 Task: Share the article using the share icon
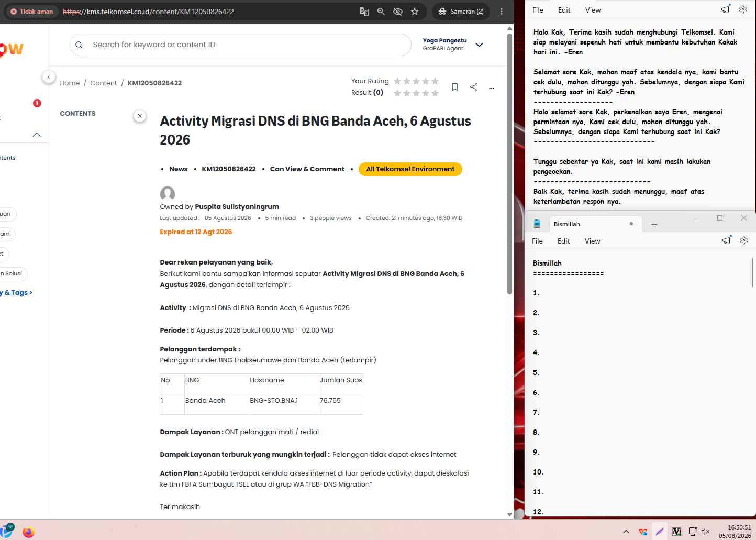tap(474, 87)
